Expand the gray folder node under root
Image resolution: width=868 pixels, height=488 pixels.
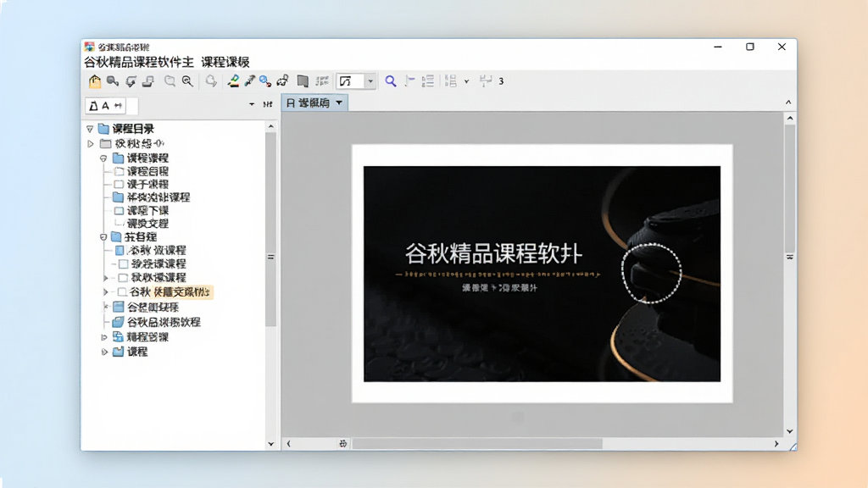(91, 144)
